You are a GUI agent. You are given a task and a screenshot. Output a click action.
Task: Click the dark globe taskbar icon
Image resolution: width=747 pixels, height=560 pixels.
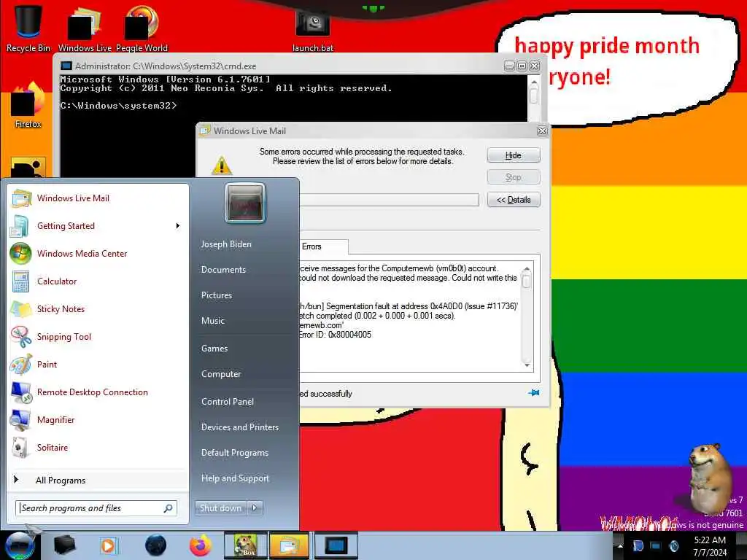pos(156,545)
